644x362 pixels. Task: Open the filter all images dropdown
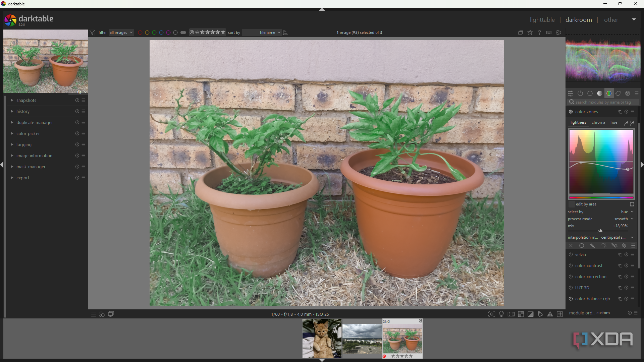tap(121, 33)
